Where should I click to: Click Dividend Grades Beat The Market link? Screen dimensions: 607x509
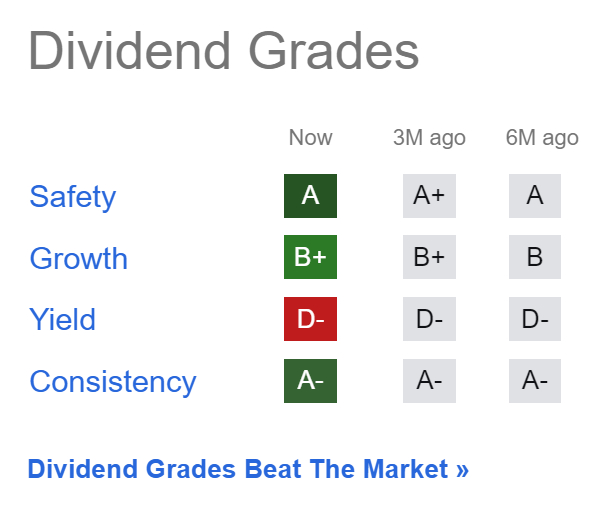248,468
